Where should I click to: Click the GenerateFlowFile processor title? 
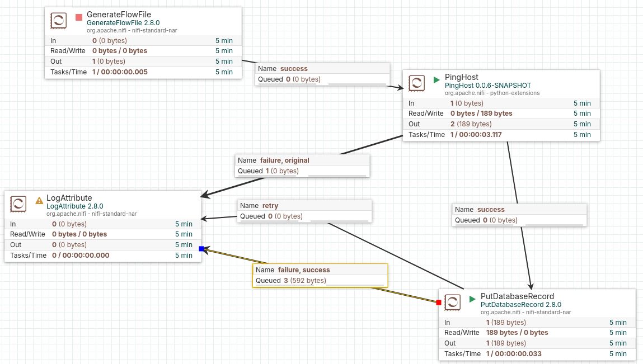(x=119, y=15)
